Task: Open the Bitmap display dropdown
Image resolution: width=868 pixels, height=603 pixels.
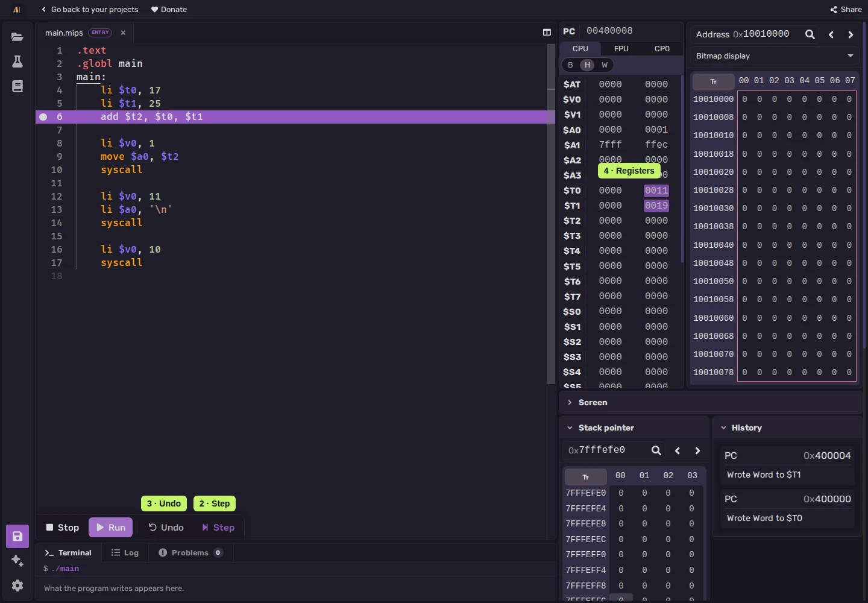Action: (x=775, y=55)
